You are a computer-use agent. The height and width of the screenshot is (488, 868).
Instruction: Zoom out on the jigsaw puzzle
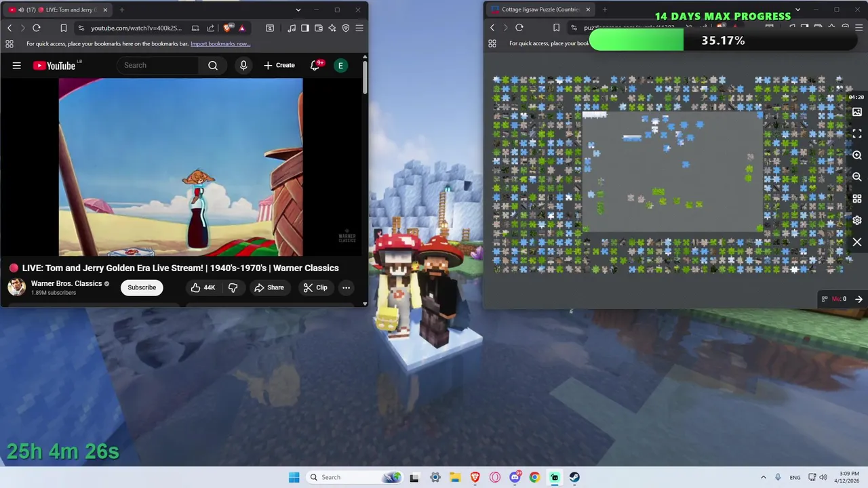click(x=857, y=177)
